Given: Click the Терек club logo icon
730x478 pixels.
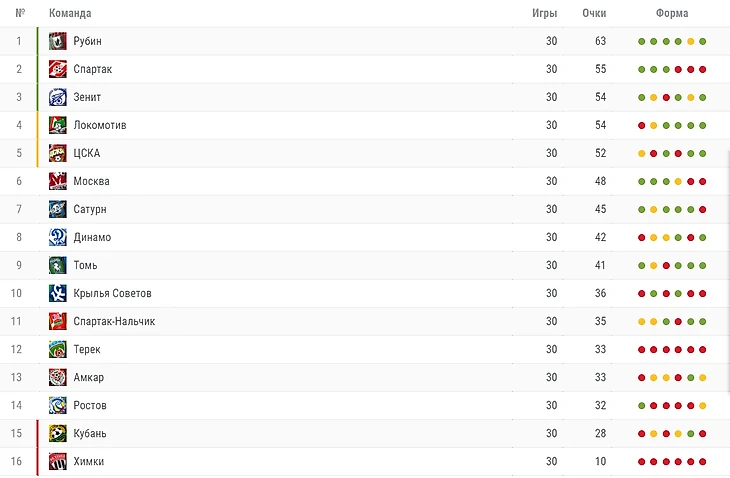Looking at the screenshot, I should (x=57, y=349).
